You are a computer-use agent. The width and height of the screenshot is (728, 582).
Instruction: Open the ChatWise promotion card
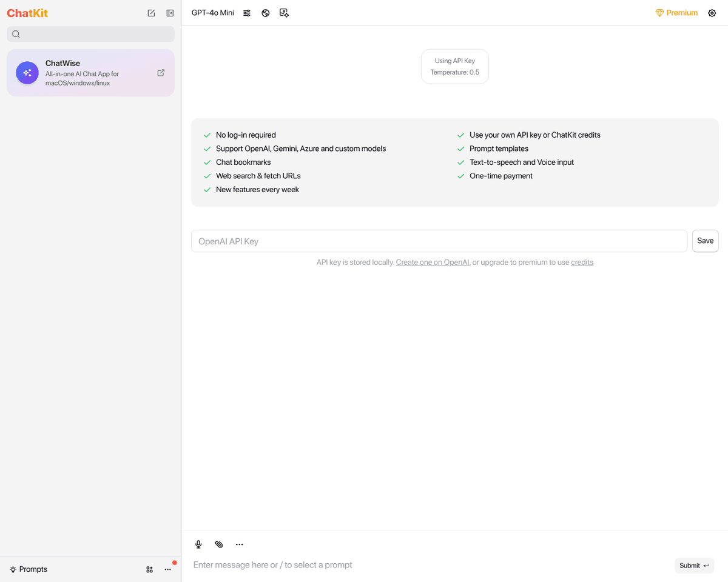(x=85, y=73)
